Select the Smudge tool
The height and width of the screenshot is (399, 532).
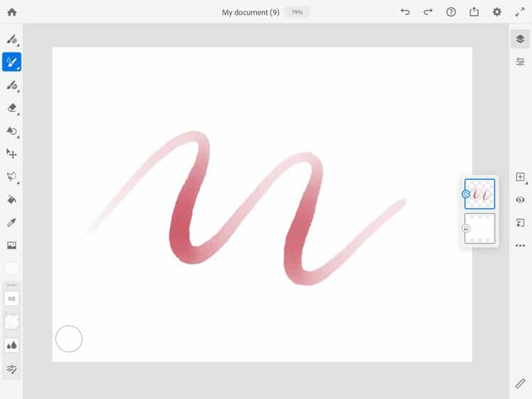tap(12, 131)
